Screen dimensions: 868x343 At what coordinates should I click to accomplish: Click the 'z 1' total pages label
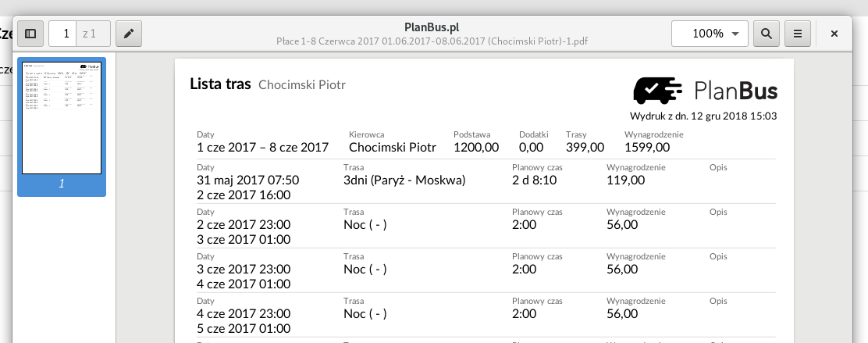point(89,34)
